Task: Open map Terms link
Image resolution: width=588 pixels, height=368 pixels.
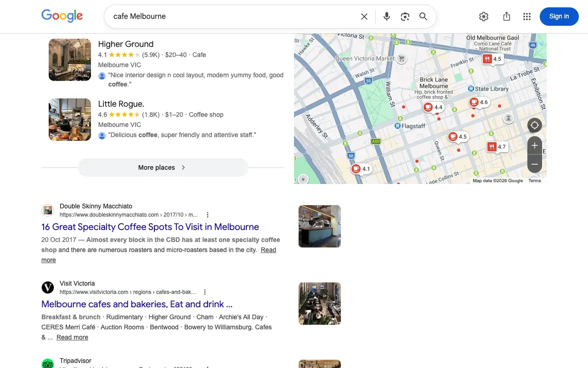Action: pos(535,181)
